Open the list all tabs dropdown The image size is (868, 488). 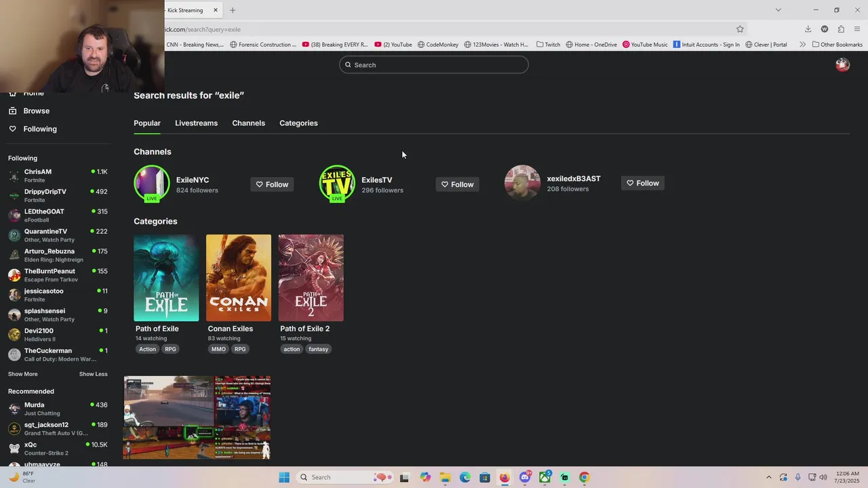click(778, 10)
